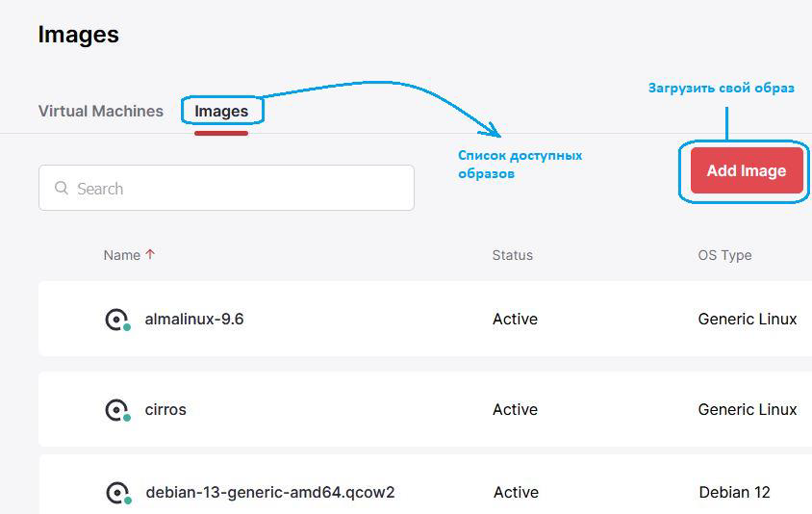
Task: Click the magnifier icon in Search box
Action: tap(63, 189)
